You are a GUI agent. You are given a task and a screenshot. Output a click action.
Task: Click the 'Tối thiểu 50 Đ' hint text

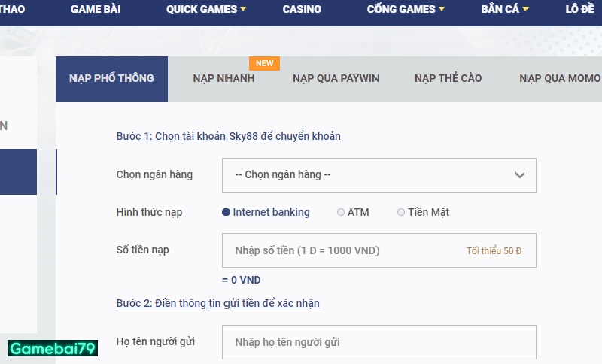point(494,251)
